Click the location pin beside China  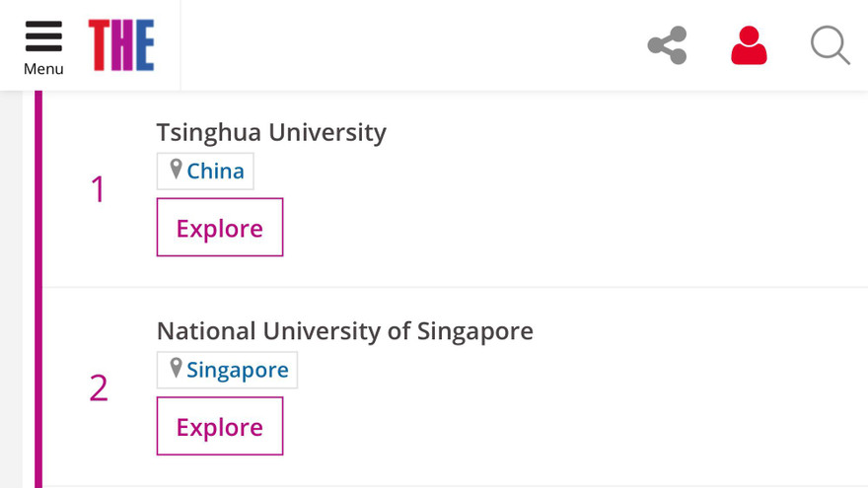tap(176, 170)
